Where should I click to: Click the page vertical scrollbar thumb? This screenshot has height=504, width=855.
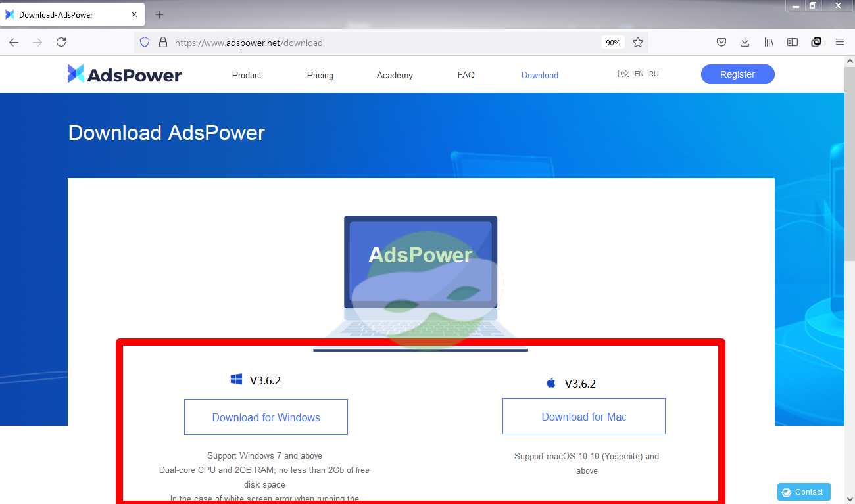click(849, 164)
